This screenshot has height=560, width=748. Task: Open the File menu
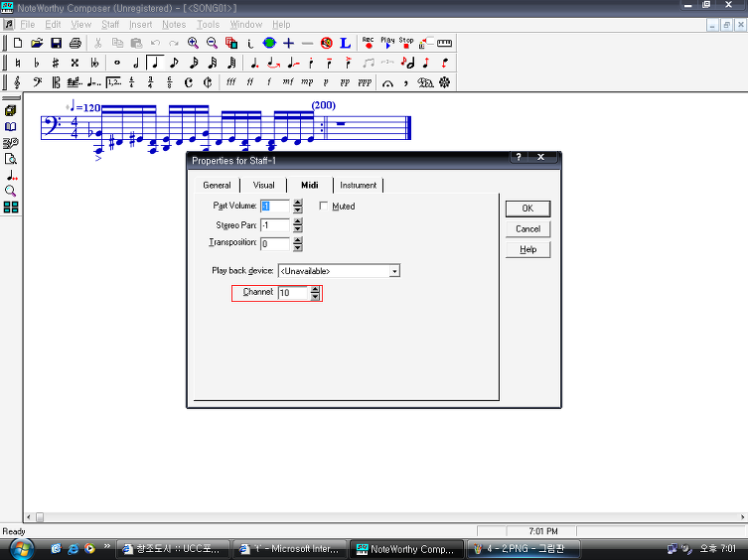pyautogui.click(x=28, y=25)
